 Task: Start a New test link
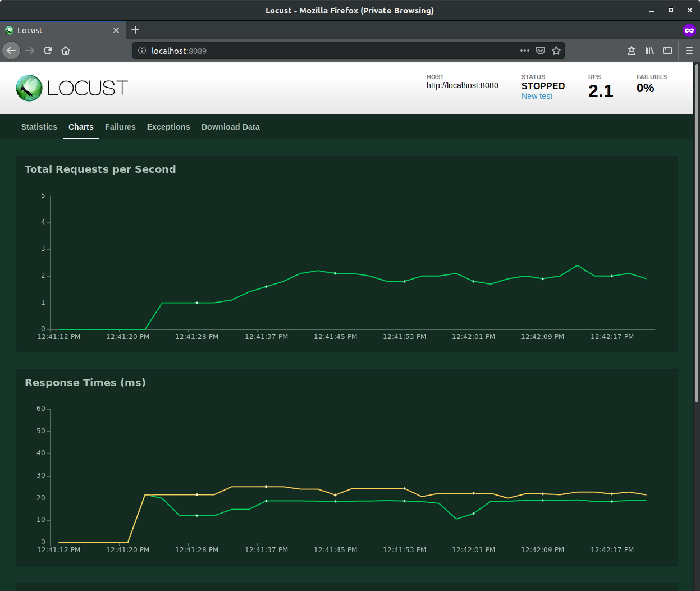(x=537, y=96)
